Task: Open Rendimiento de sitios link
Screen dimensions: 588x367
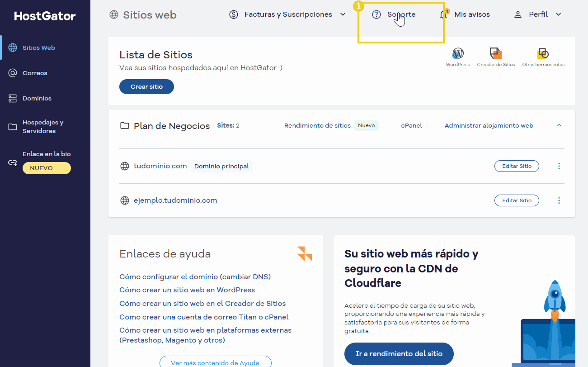Action: click(x=317, y=125)
